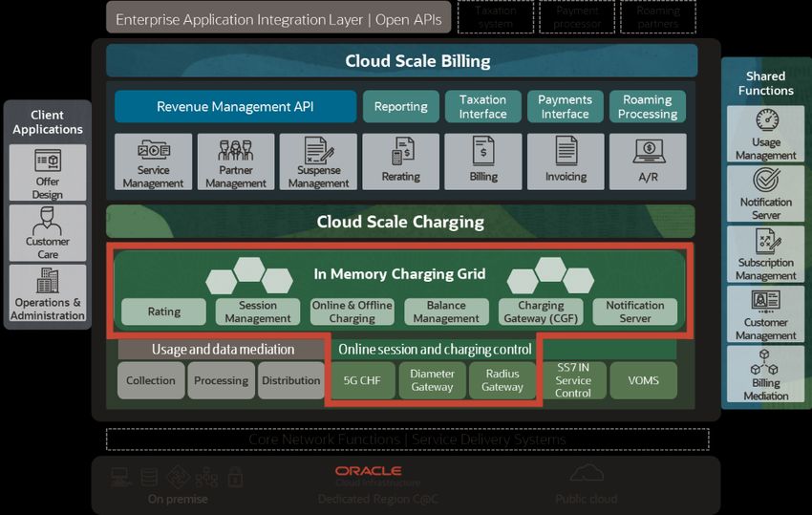Select the Roaming Processing box

tap(648, 107)
